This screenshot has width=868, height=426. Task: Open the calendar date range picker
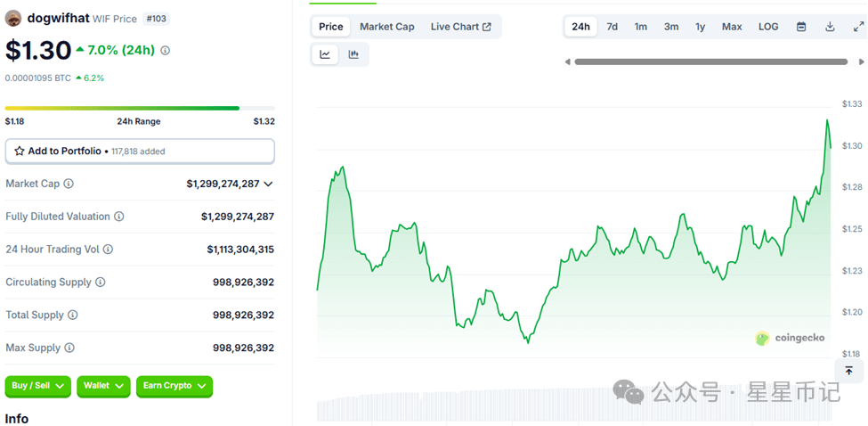pyautogui.click(x=801, y=27)
